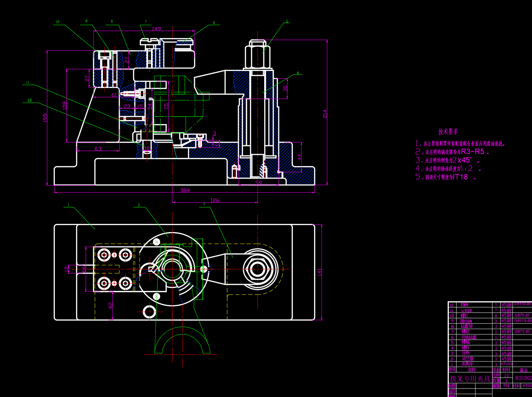Click the hex nut in the plan view
The height and width of the screenshot is (397, 532).
pos(258,270)
